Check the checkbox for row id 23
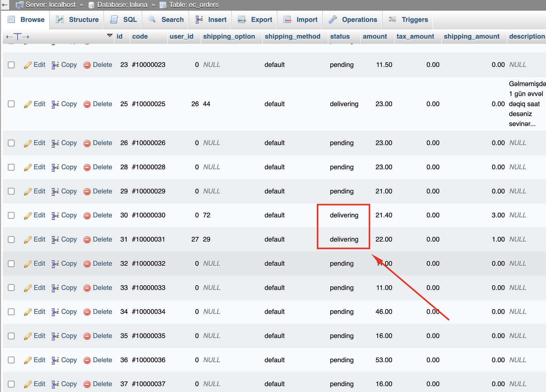The image size is (546, 392). (11, 65)
